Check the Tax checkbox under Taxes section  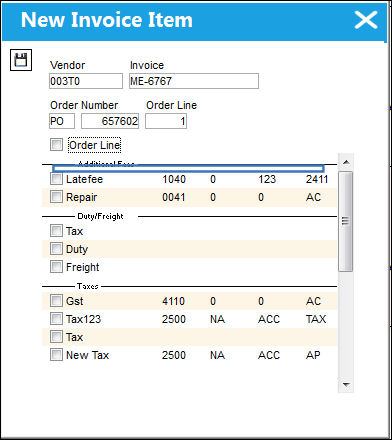pyautogui.click(x=56, y=337)
